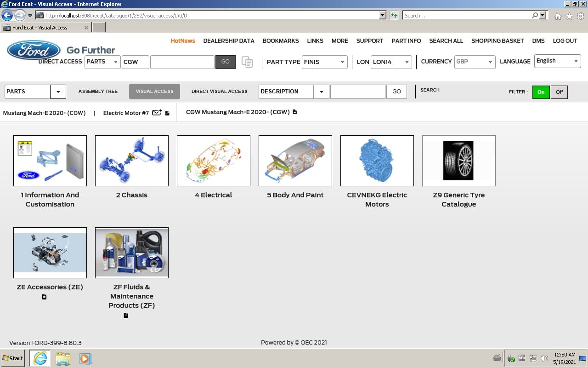The image size is (588, 368).
Task: Switch to the ASSEMBLY TREE view
Action: point(98,92)
